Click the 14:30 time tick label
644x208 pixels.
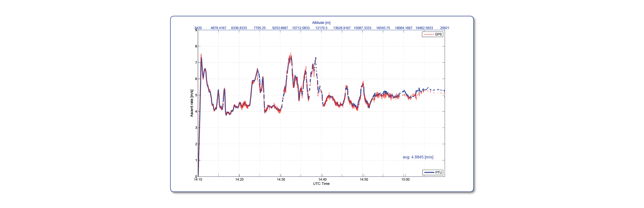(281, 180)
